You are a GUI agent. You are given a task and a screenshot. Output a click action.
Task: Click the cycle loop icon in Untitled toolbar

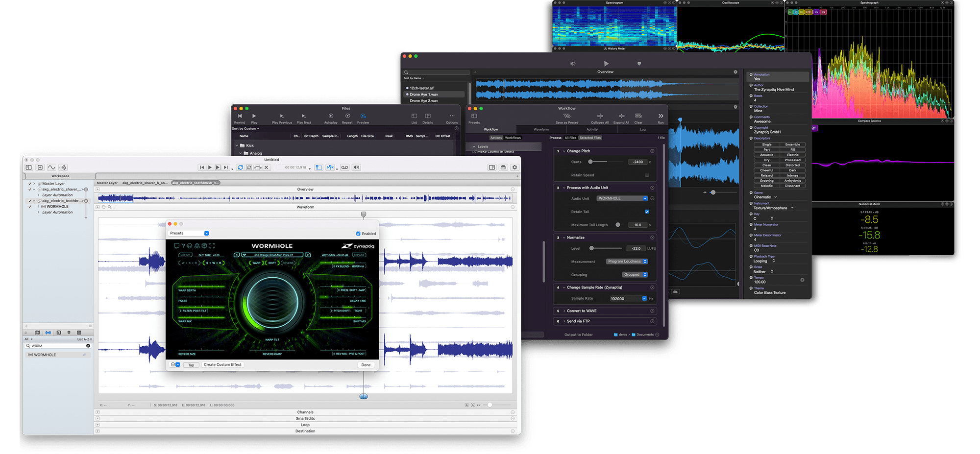[240, 167]
